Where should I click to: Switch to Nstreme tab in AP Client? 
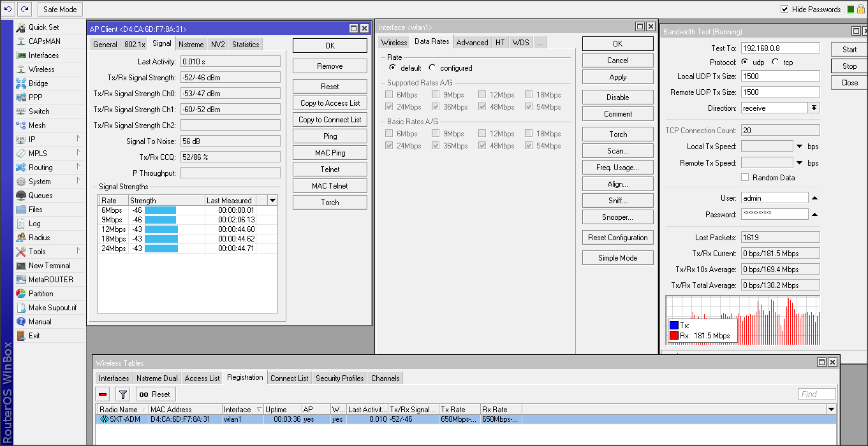click(191, 45)
